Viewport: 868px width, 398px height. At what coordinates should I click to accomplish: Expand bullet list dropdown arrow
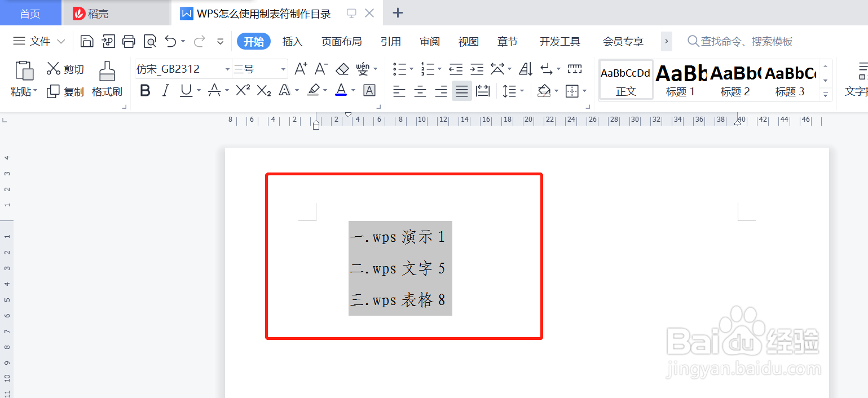[412, 69]
